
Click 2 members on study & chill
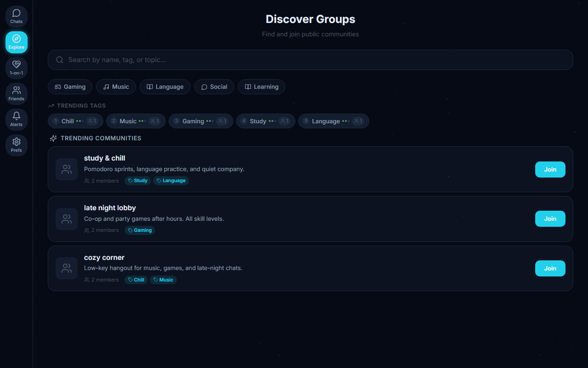[102, 181]
